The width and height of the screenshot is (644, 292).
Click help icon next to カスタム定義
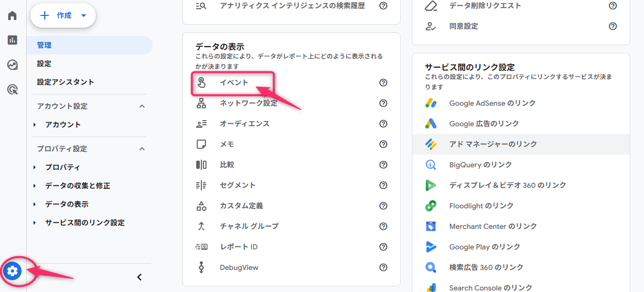tap(383, 206)
